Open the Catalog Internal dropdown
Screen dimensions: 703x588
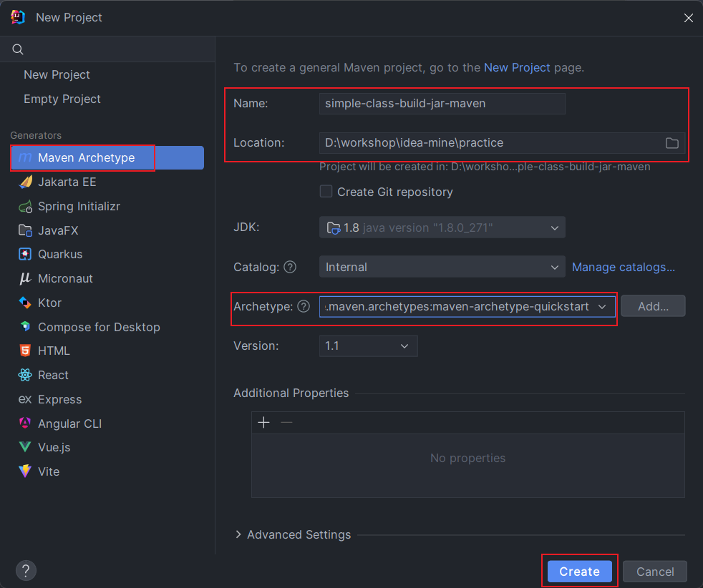point(442,267)
